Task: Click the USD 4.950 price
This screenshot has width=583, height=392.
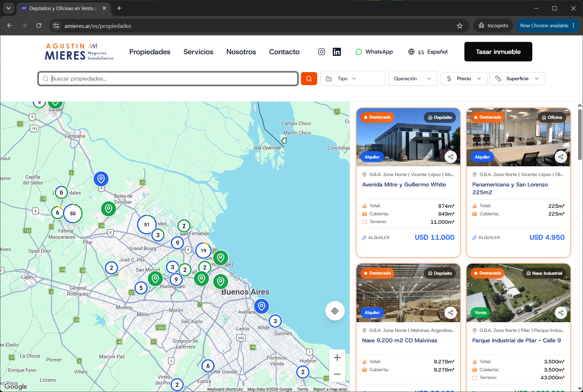Action: pos(547,237)
